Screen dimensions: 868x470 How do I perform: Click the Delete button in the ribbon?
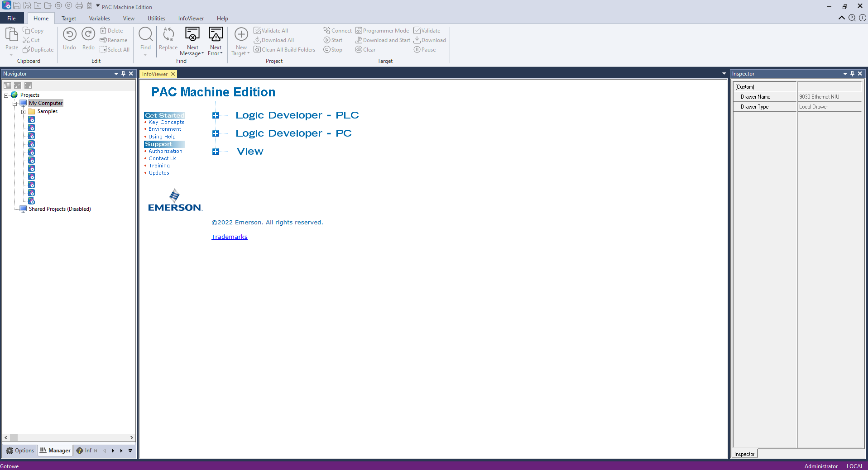[111, 31]
